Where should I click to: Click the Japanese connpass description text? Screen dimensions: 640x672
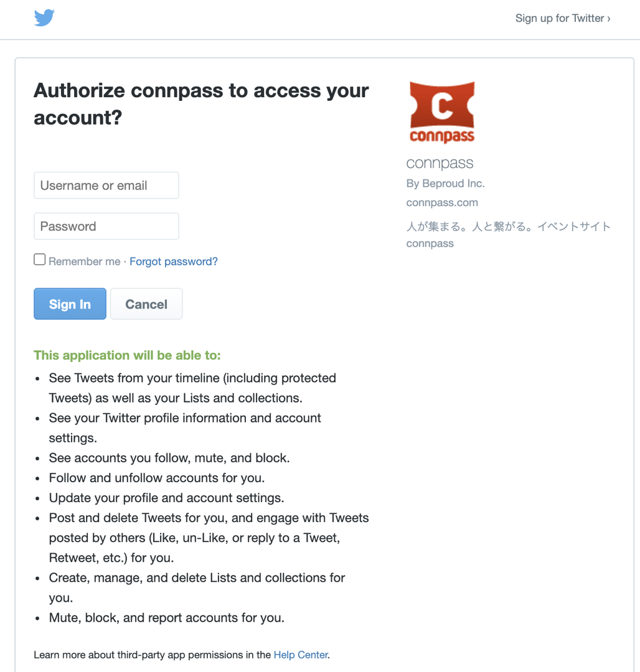coord(509,235)
